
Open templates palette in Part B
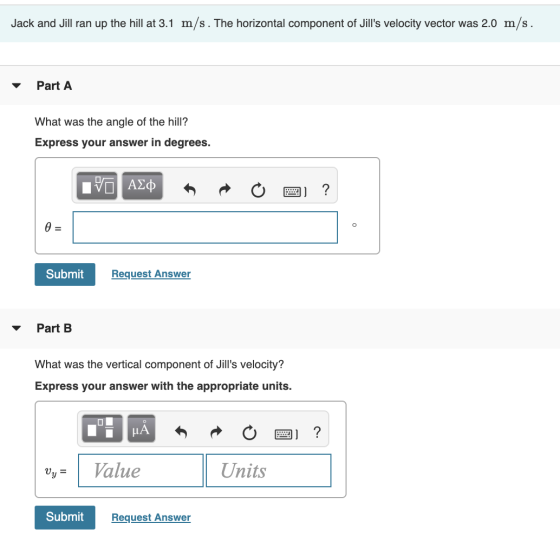point(102,428)
